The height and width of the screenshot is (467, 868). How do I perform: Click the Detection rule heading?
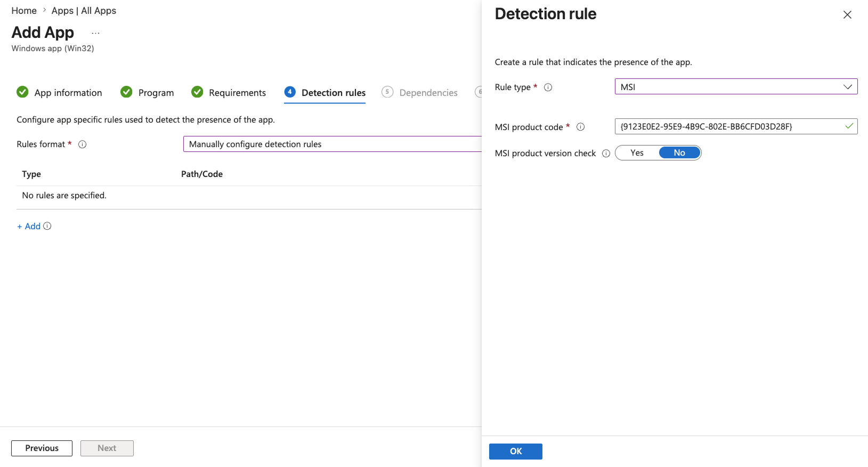546,14
